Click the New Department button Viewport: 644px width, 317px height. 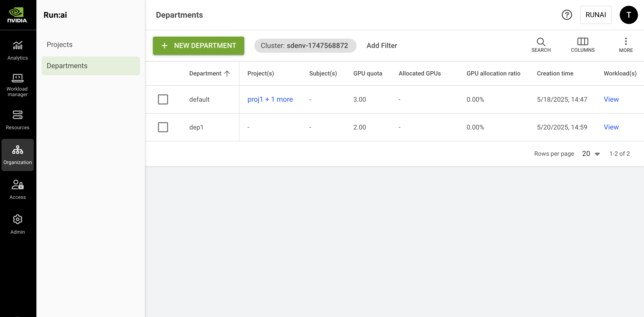click(199, 46)
